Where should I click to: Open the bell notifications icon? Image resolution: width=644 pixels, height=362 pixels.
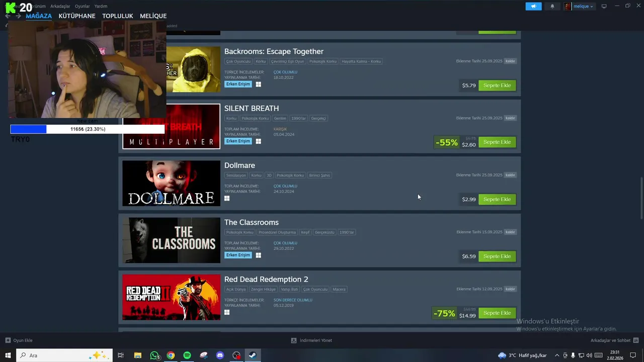[552, 7]
